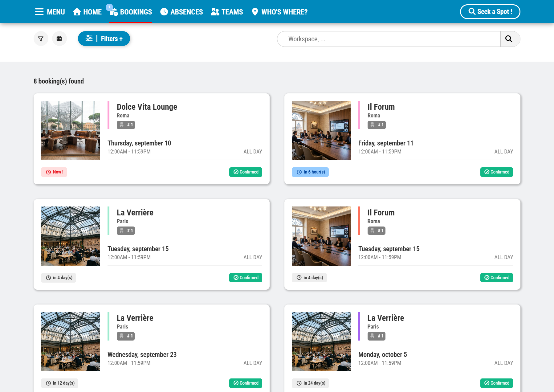This screenshot has height=392, width=554.
Task: Click the '8 booking(s) found' text
Action: click(59, 81)
